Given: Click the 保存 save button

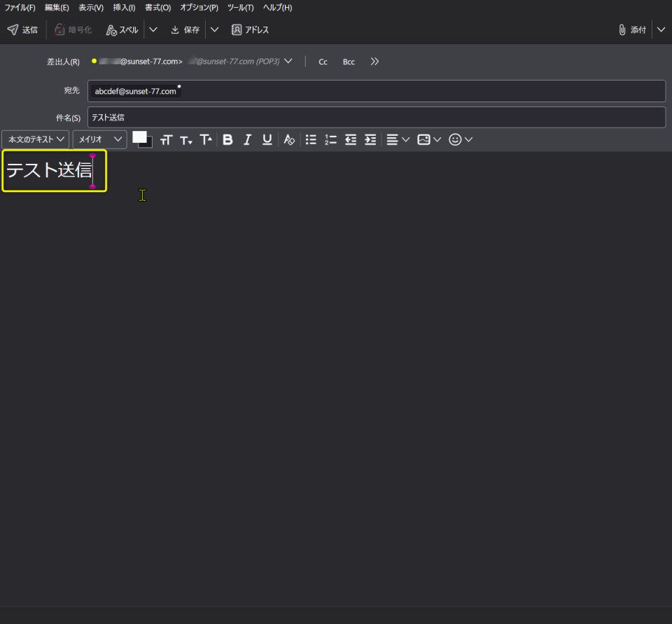Looking at the screenshot, I should pos(185,30).
